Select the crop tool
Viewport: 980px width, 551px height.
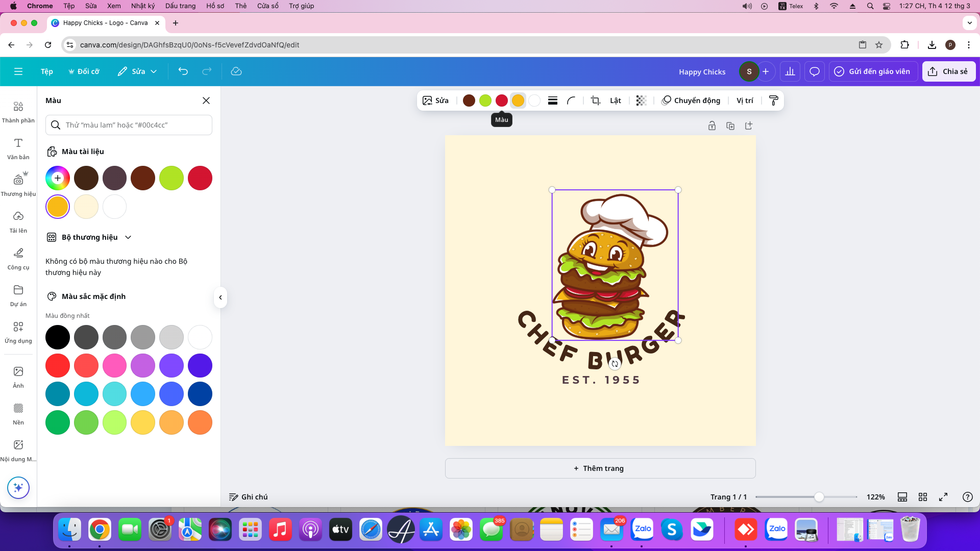(596, 101)
